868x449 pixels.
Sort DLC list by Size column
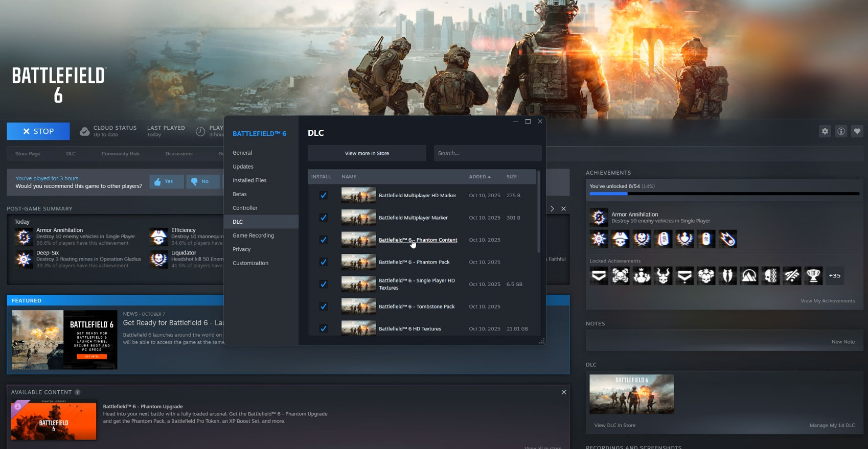point(511,177)
